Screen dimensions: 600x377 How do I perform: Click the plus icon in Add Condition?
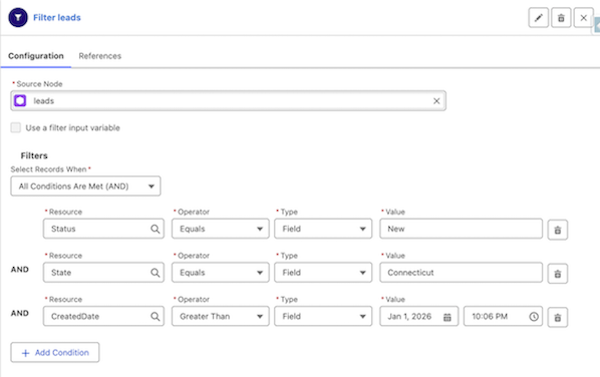click(25, 353)
